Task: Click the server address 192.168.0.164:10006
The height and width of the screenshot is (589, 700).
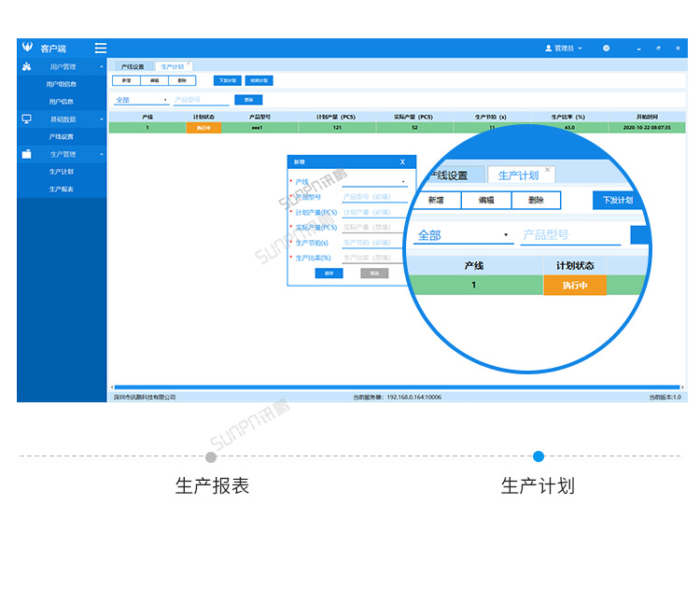Action: pyautogui.click(x=413, y=397)
